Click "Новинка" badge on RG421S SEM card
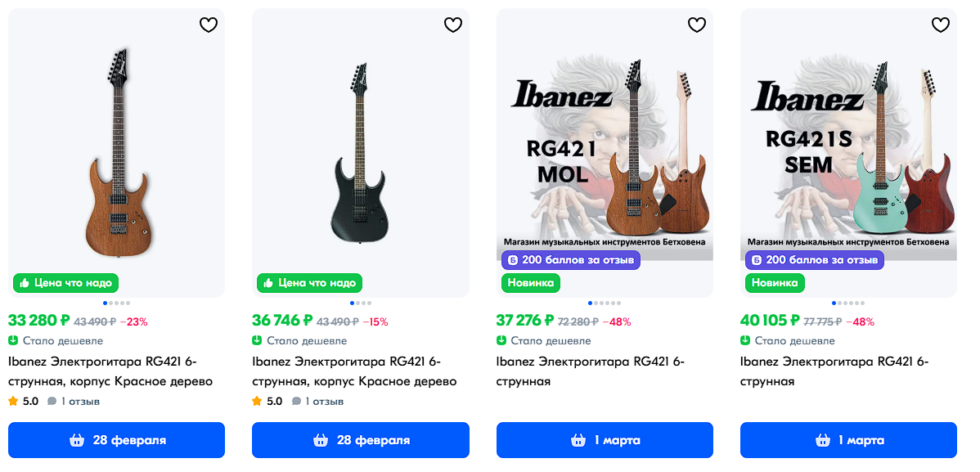This screenshot has width=980, height=472. click(x=774, y=283)
